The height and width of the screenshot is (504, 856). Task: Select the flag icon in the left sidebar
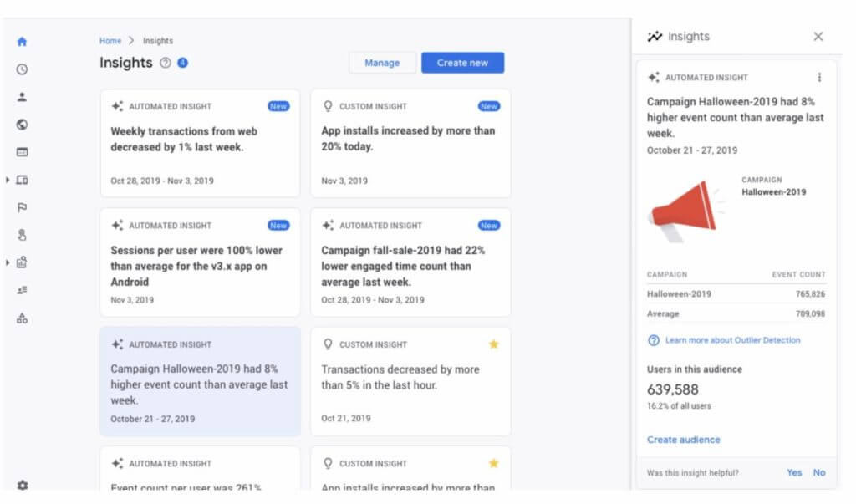coord(23,207)
